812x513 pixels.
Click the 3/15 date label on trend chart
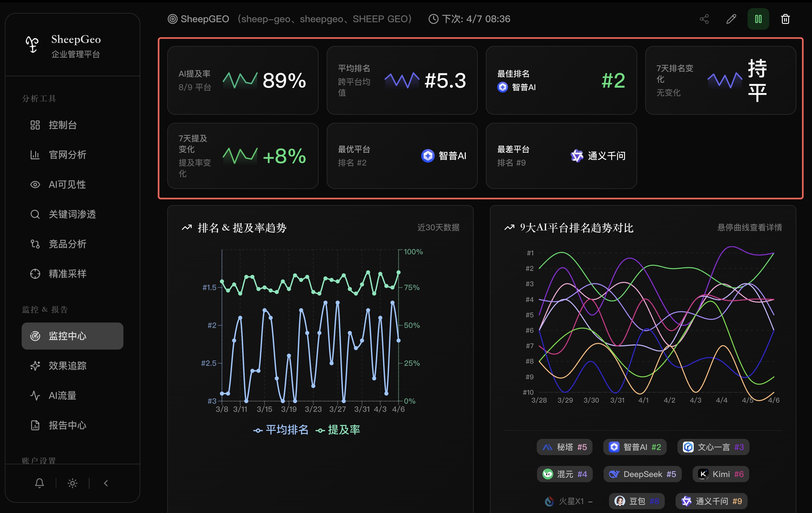click(x=264, y=409)
